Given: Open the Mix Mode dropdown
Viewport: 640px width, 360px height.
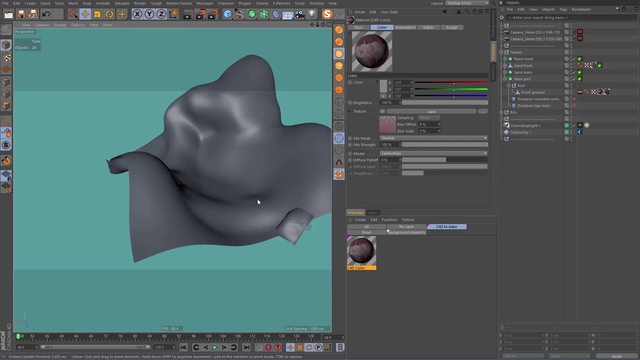Looking at the screenshot, I should pos(433,138).
